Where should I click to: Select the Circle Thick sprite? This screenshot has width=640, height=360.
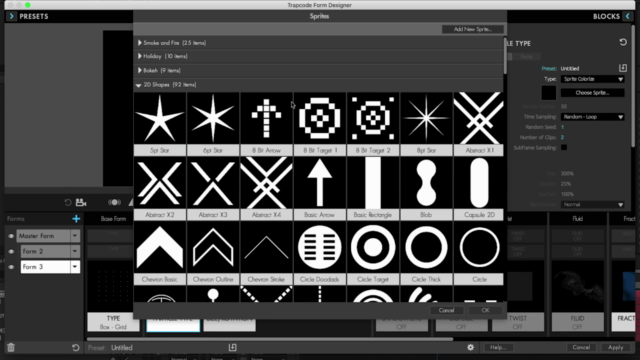(x=426, y=253)
